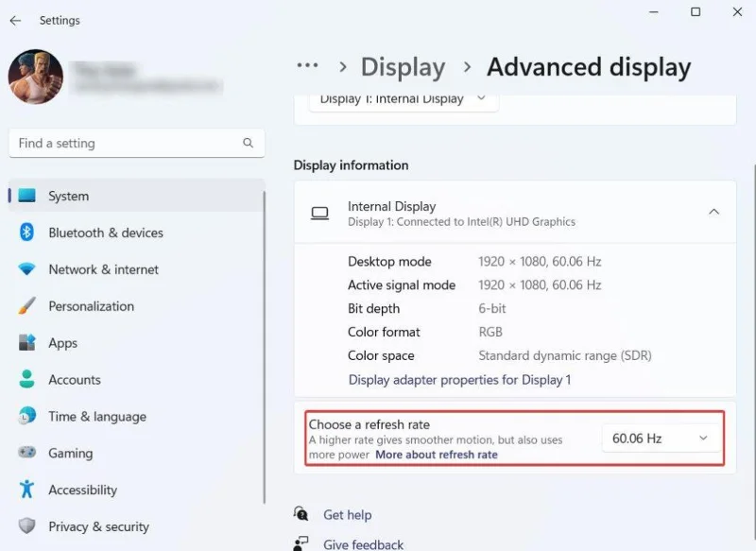Open Time & language settings

97,416
